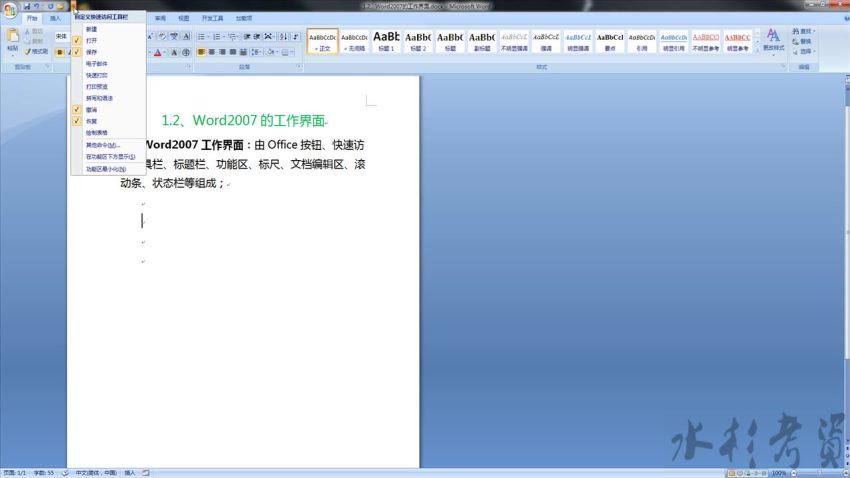
Task: Check 拼写和语法 (Spelling & Grammar) in customize menu
Action: click(x=108, y=98)
